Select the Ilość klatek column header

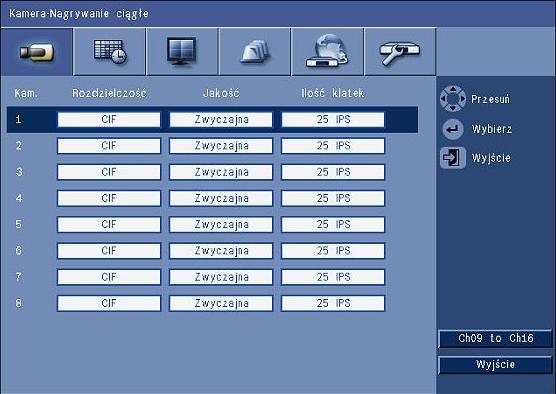tap(333, 93)
